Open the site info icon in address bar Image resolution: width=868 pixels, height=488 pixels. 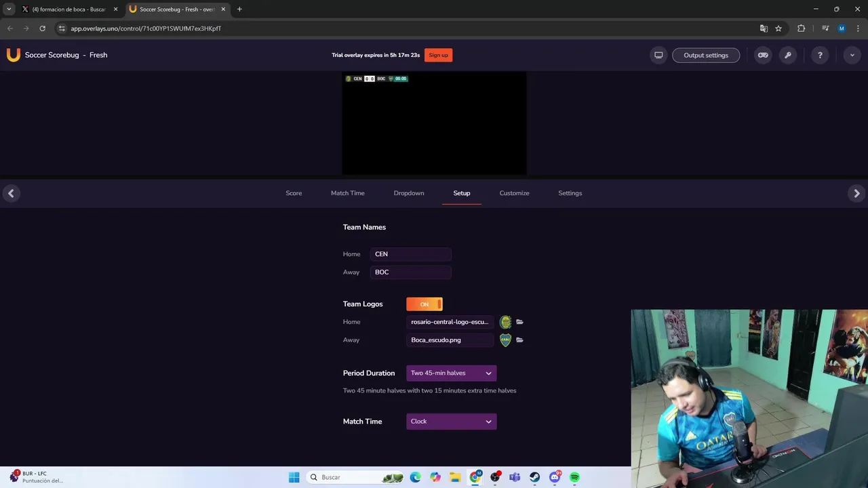point(62,28)
